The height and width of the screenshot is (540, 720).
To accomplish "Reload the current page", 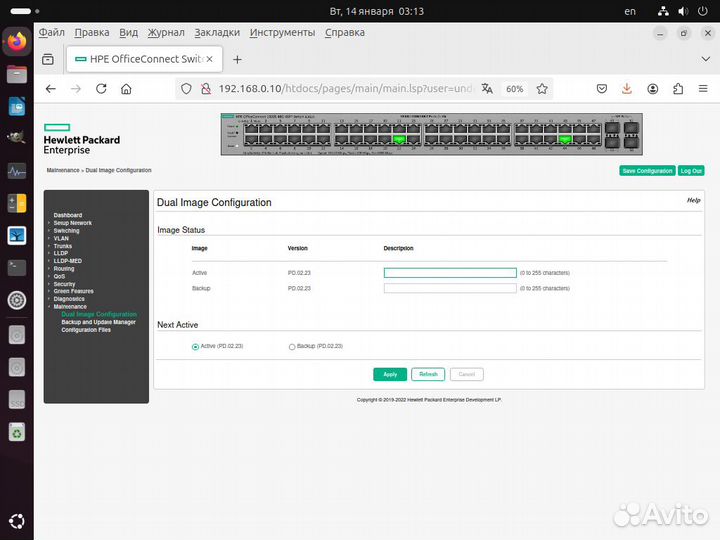I will (x=101, y=89).
